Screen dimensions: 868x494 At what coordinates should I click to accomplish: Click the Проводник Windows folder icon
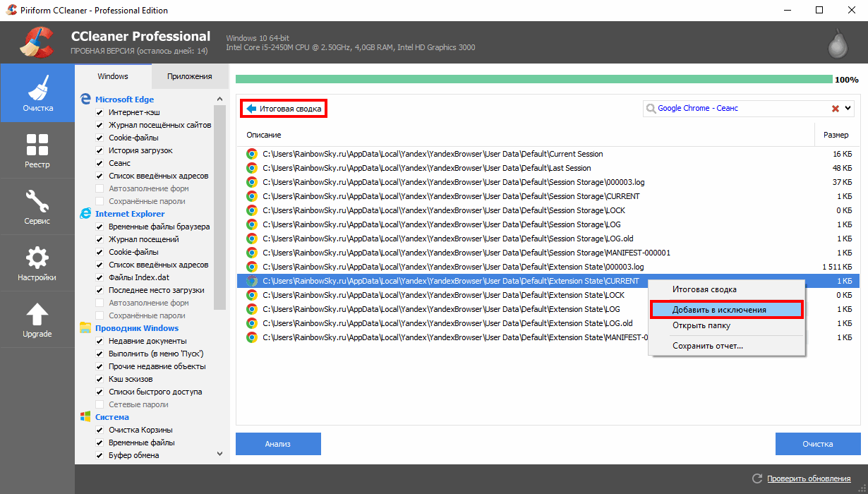85,328
